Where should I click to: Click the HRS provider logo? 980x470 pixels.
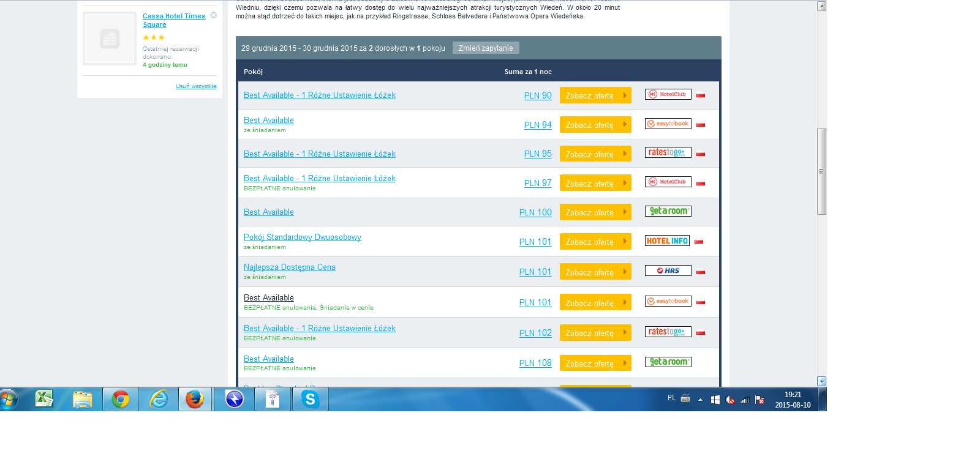tap(668, 270)
